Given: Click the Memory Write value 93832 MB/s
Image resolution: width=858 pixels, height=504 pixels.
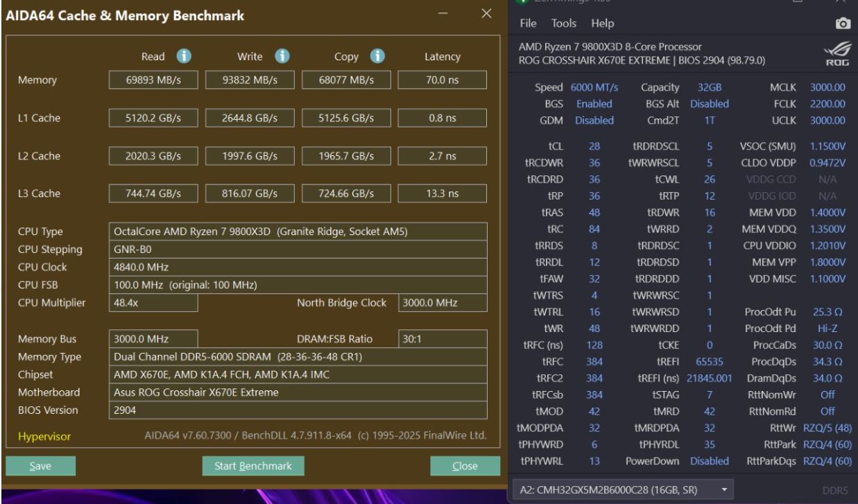Looking at the screenshot, I should click(248, 80).
